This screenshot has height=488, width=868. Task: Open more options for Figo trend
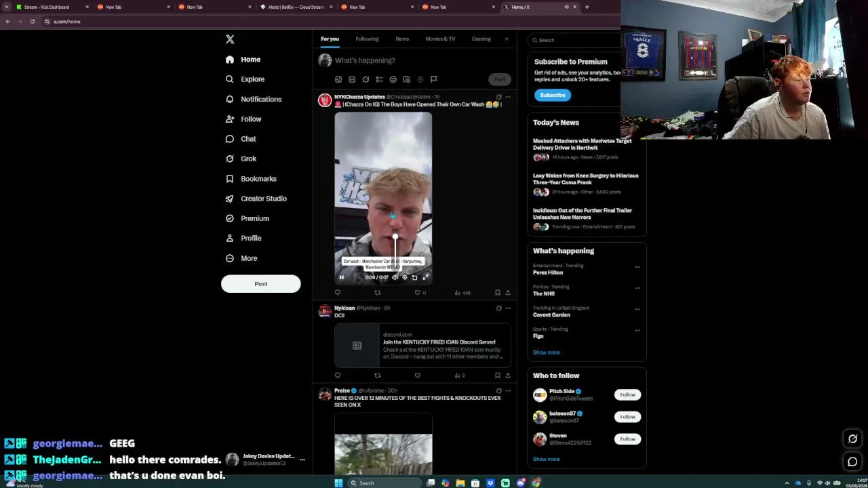point(637,331)
